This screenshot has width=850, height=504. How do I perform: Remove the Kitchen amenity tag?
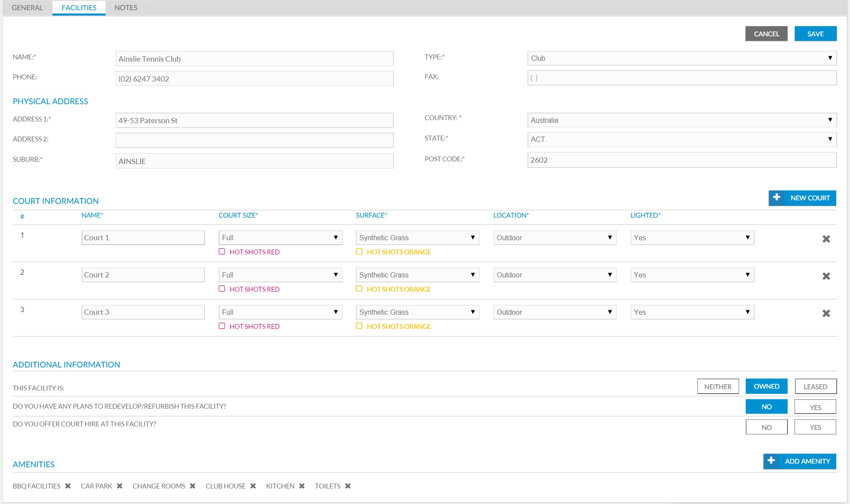[302, 486]
